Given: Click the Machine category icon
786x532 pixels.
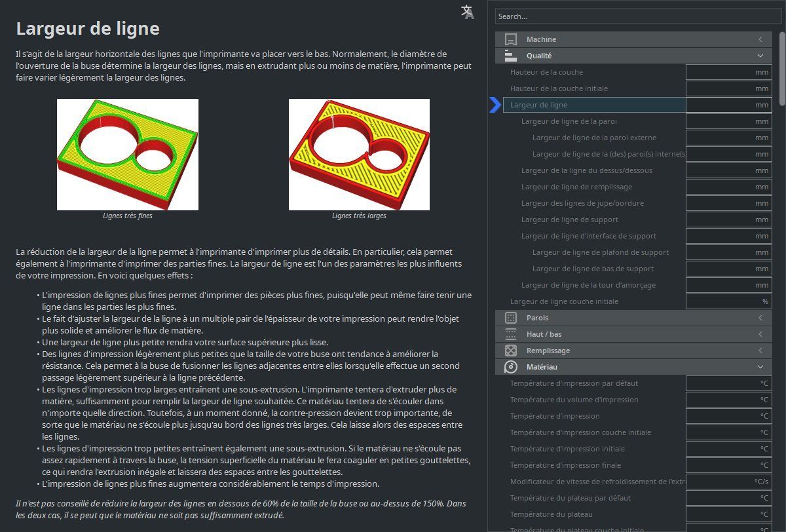Looking at the screenshot, I should tap(511, 39).
